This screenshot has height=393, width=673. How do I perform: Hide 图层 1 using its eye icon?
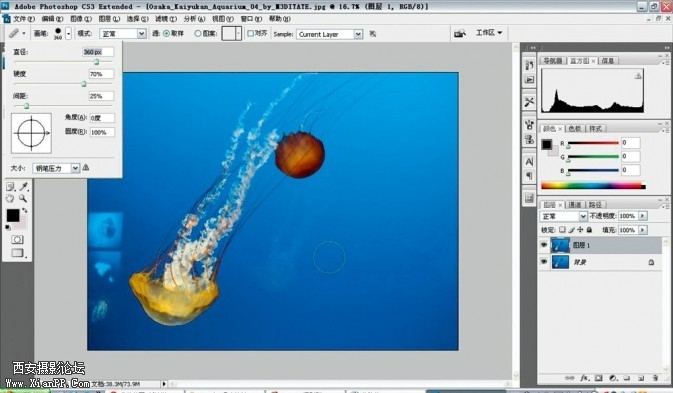(x=544, y=245)
